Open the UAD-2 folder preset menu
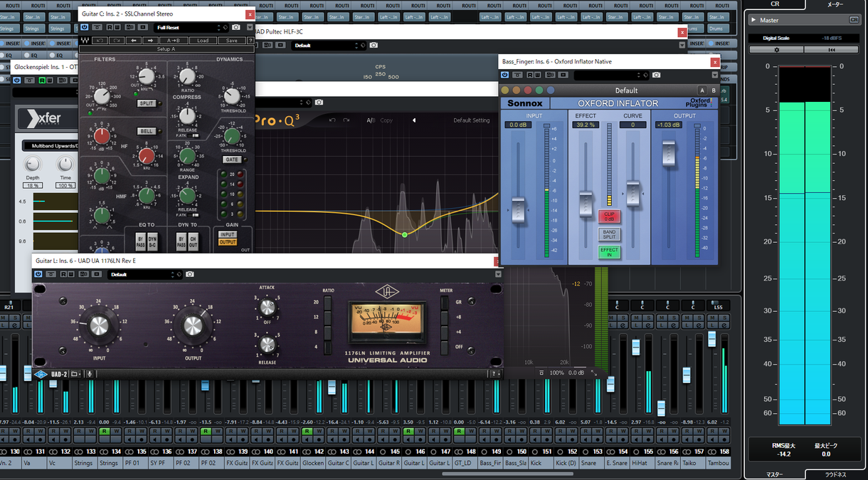Screen dimensions: 868x480 click(x=75, y=374)
